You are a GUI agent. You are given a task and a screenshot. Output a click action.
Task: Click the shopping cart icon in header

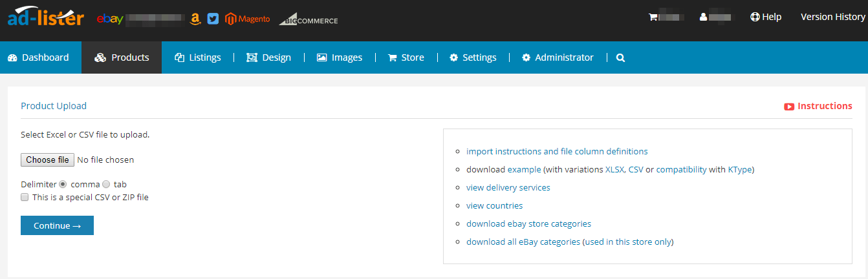[x=653, y=17]
